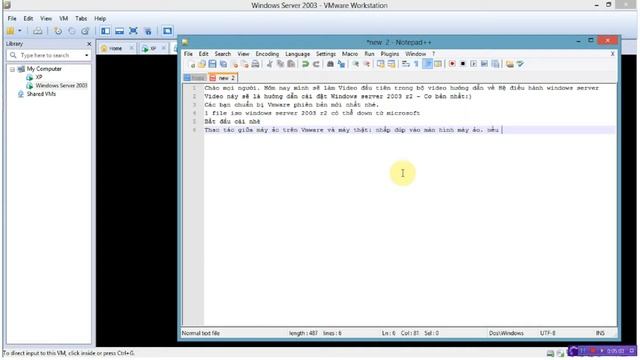This screenshot has width=640, height=360.
Task: Open VMware View menu
Action: click(x=46, y=18)
